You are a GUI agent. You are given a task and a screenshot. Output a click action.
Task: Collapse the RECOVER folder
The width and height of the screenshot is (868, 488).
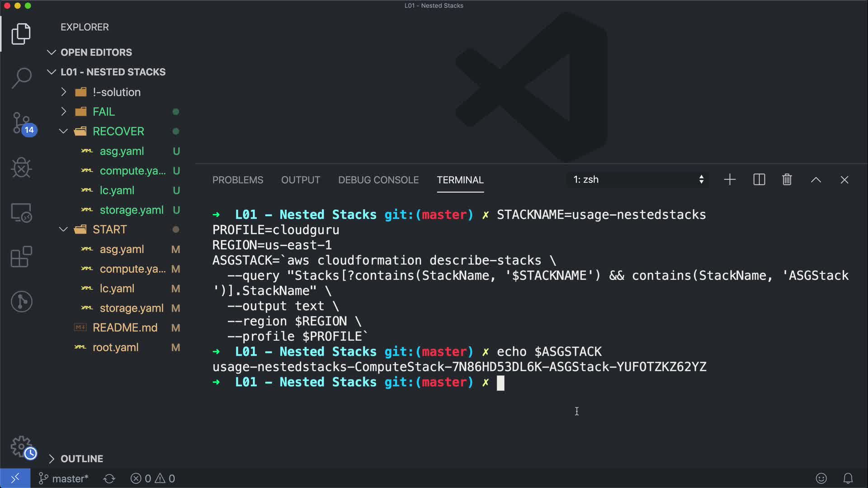tap(118, 131)
